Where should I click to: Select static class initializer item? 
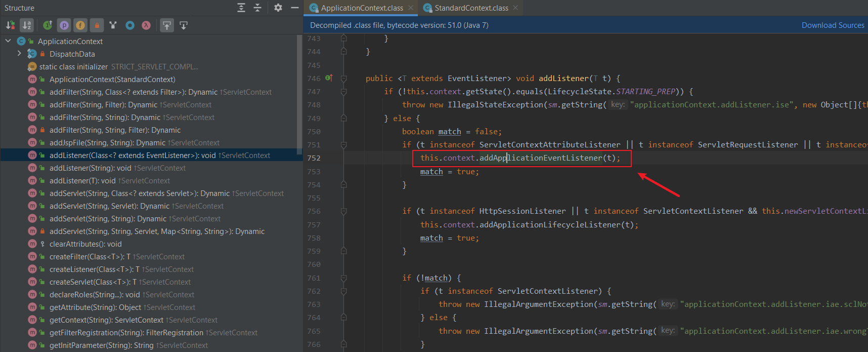[x=74, y=67]
